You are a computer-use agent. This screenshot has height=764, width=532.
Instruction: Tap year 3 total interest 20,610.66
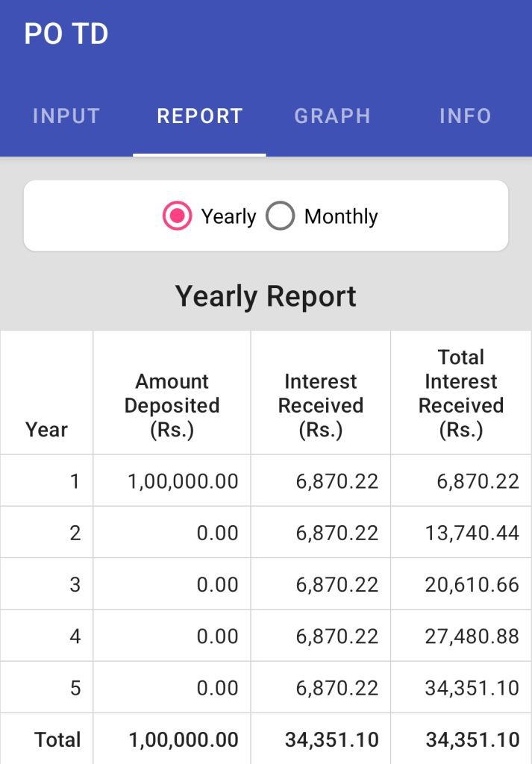pyautogui.click(x=472, y=584)
